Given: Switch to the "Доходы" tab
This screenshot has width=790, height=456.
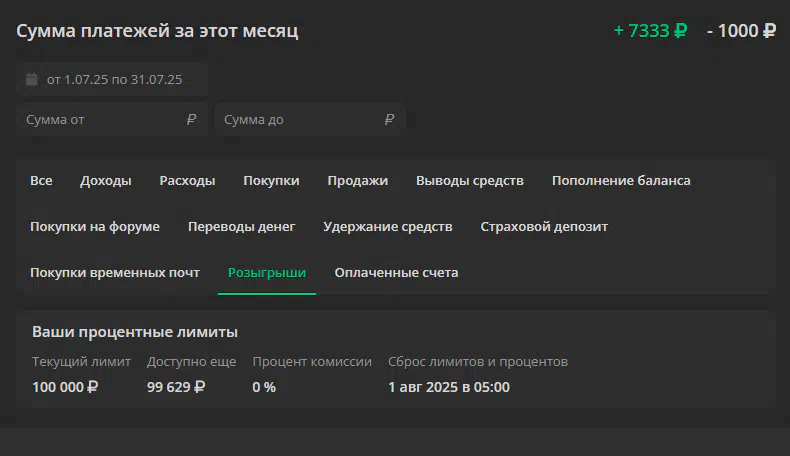Looking at the screenshot, I should 106,180.
